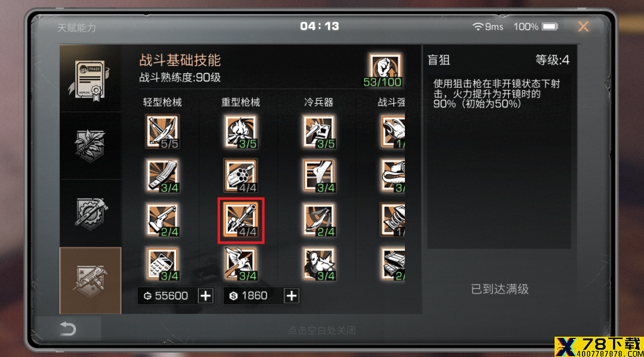
Task: Add more currency next to 1860
Action: point(292,296)
